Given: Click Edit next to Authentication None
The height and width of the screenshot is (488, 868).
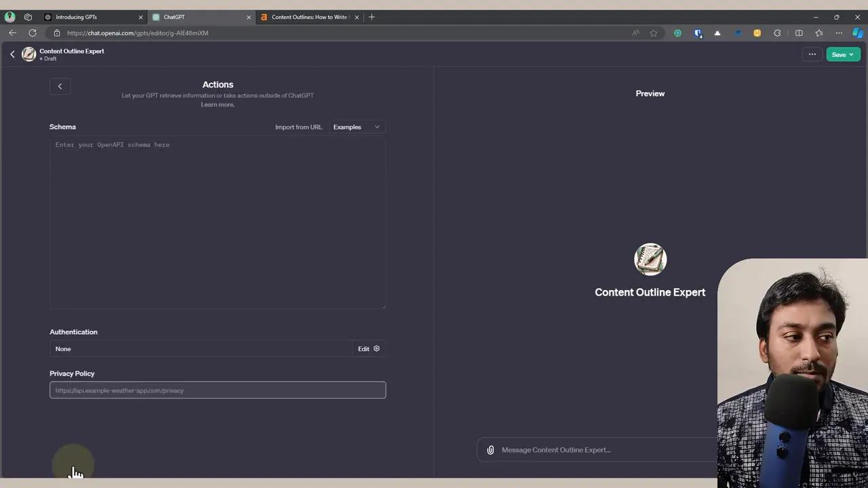Looking at the screenshot, I should click(x=364, y=348).
